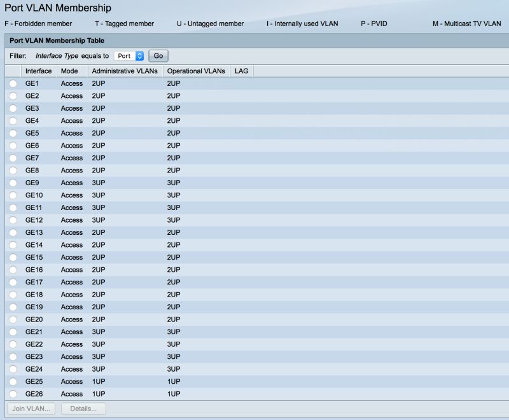Select the GE23 radio button
The image size is (509, 420).
[x=13, y=357]
